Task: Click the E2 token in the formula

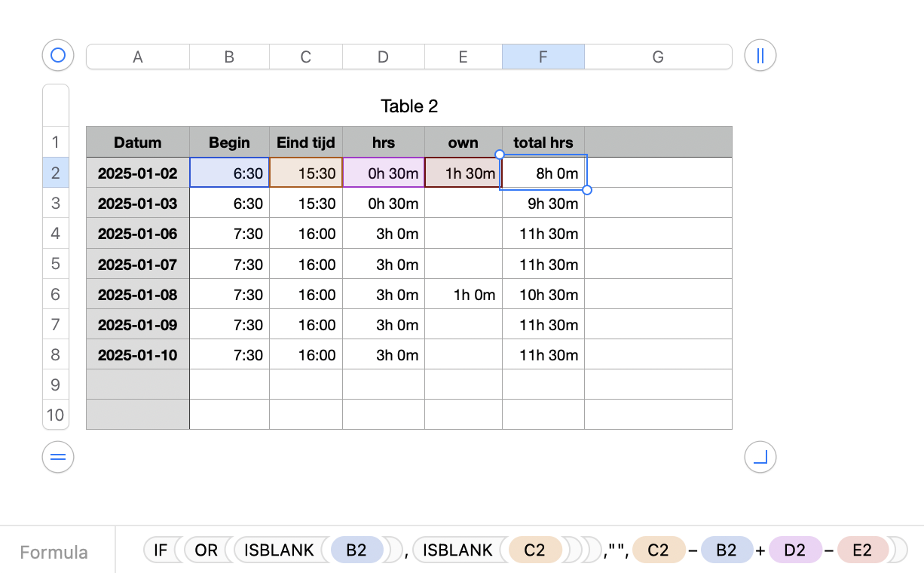Action: (x=863, y=550)
